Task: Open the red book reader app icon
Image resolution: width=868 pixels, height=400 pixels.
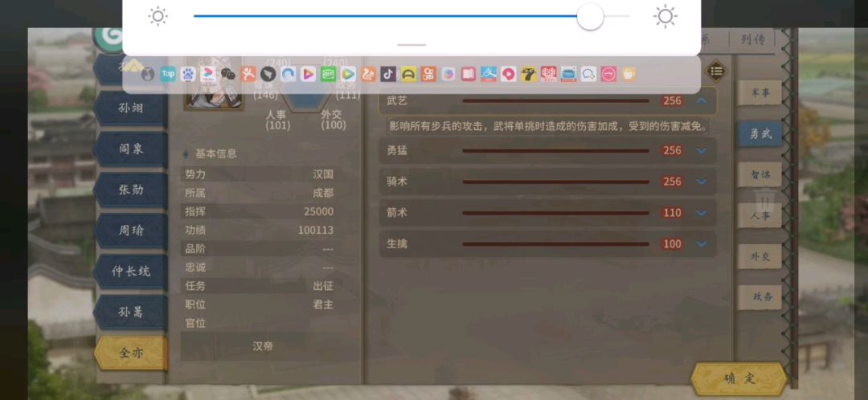Action: click(x=469, y=74)
